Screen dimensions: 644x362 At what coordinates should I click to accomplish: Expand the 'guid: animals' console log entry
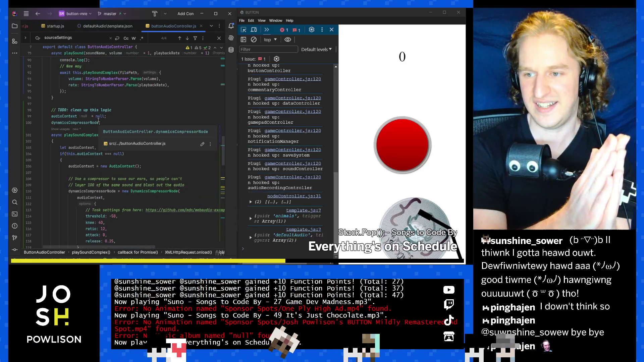tap(251, 218)
